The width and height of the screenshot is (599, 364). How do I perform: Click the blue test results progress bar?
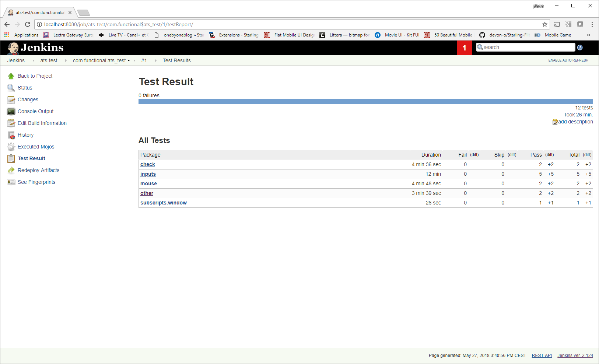366,102
